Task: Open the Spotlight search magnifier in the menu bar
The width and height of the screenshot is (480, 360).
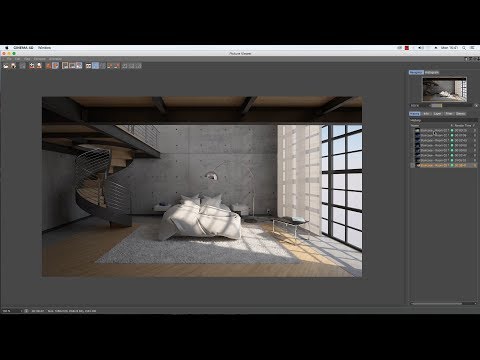Action: (x=464, y=48)
